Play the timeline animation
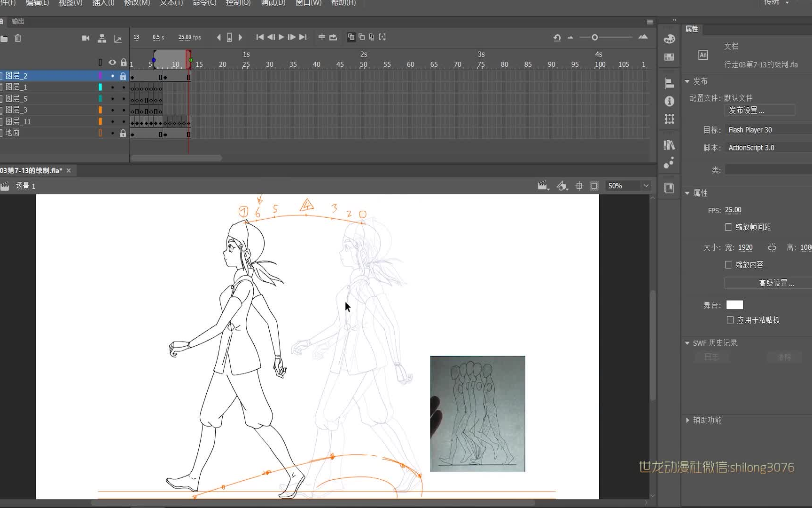Viewport: 812px width, 508px height. (281, 37)
